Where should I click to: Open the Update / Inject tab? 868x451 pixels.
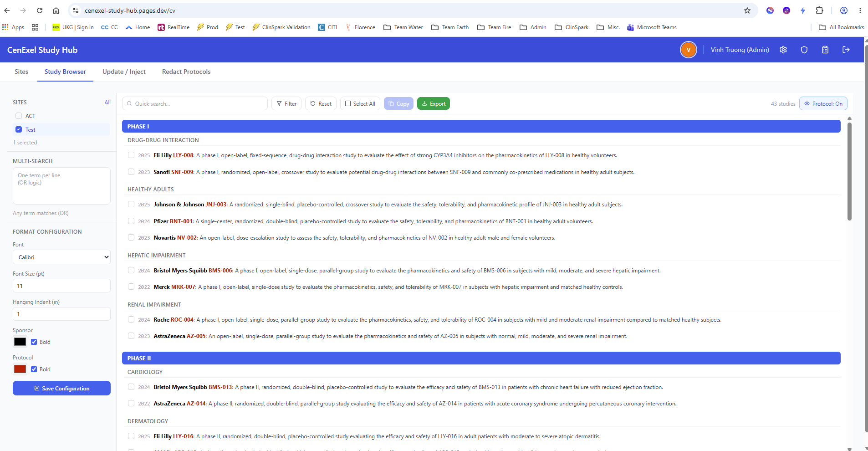[x=124, y=72]
